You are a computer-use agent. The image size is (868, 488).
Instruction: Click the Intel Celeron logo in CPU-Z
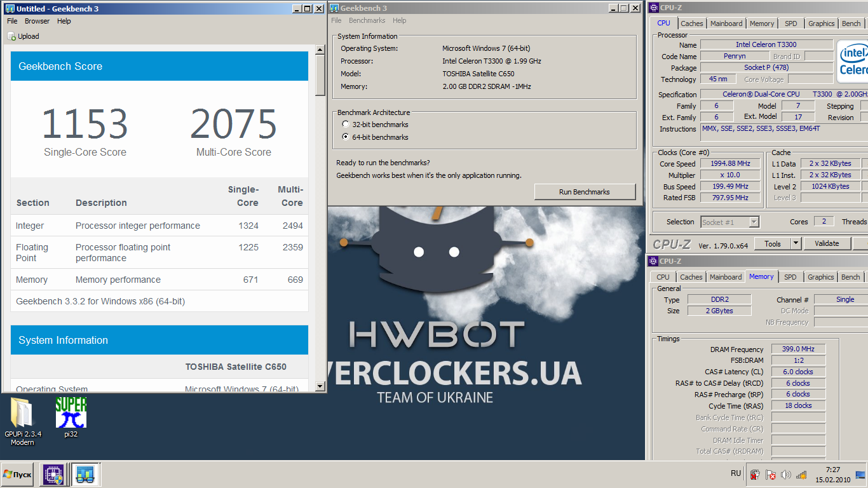tap(852, 61)
